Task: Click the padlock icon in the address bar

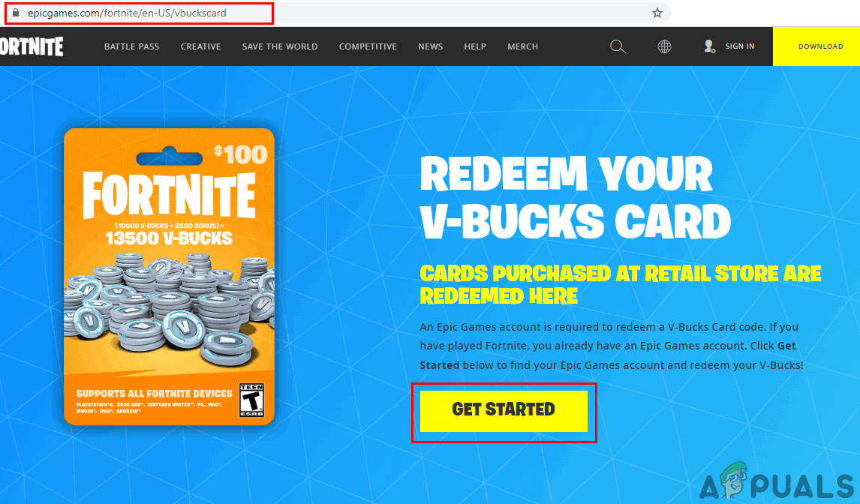Action: coord(17,13)
